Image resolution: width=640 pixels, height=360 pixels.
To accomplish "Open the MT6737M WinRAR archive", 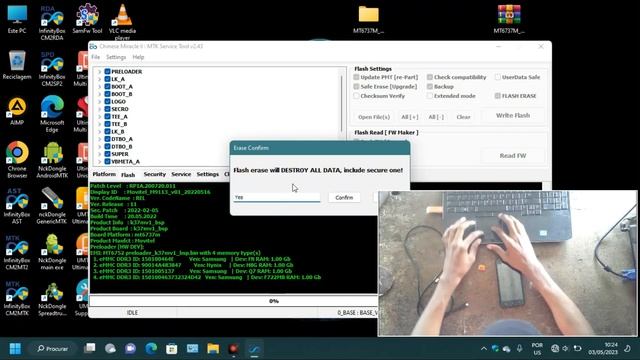I will (509, 19).
